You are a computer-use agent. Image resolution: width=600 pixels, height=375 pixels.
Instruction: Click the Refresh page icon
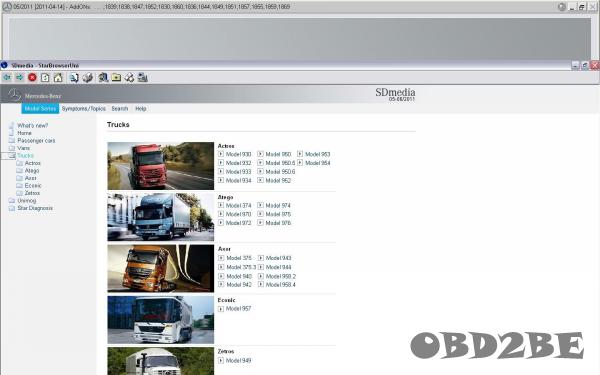(45, 78)
